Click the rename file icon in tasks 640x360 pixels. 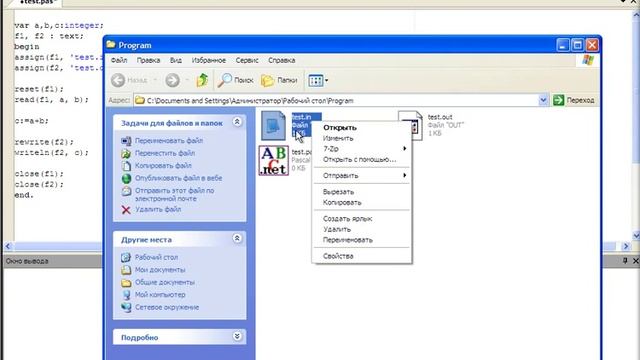(x=127, y=141)
